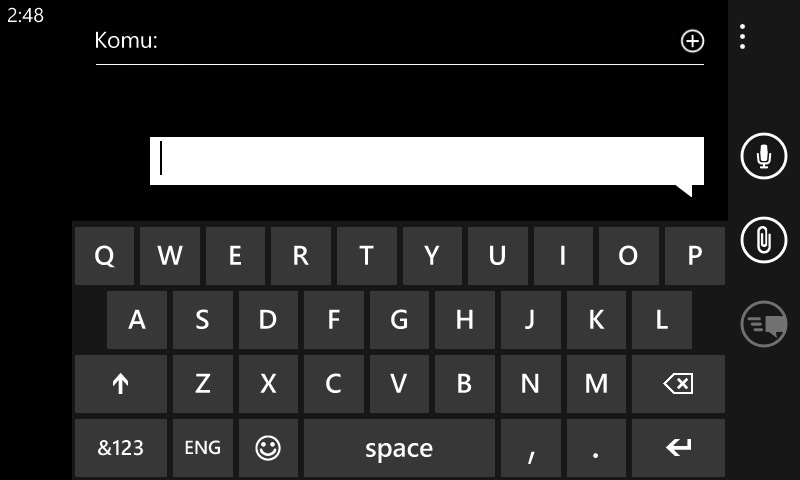Tap the enter return arrow key
Viewport: 800px width, 480px height.
678,448
